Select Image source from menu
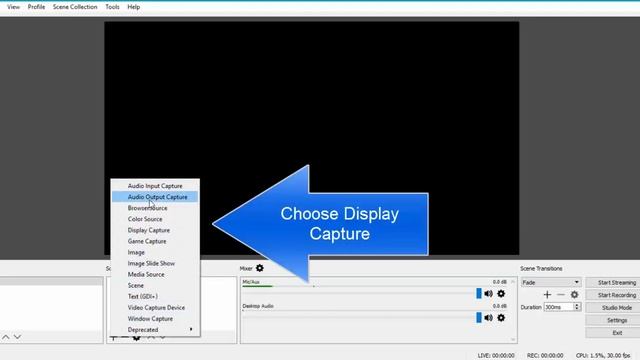This screenshot has height=360, width=640. pyautogui.click(x=155, y=252)
